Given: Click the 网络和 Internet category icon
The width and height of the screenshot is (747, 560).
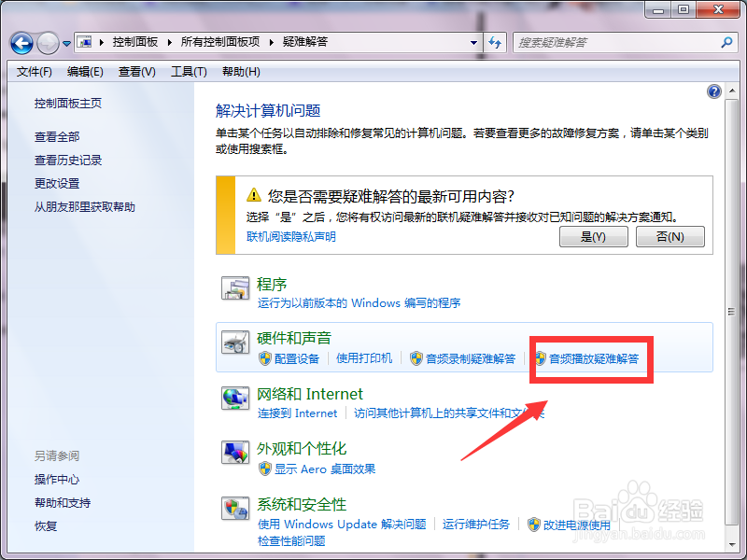Looking at the screenshot, I should (235, 399).
